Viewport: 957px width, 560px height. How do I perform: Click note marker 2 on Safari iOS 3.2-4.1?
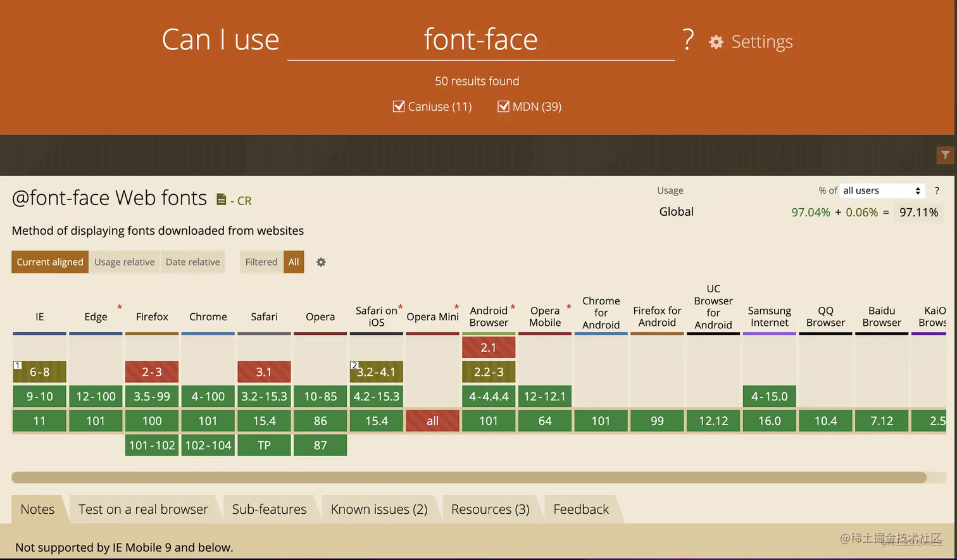point(354,365)
